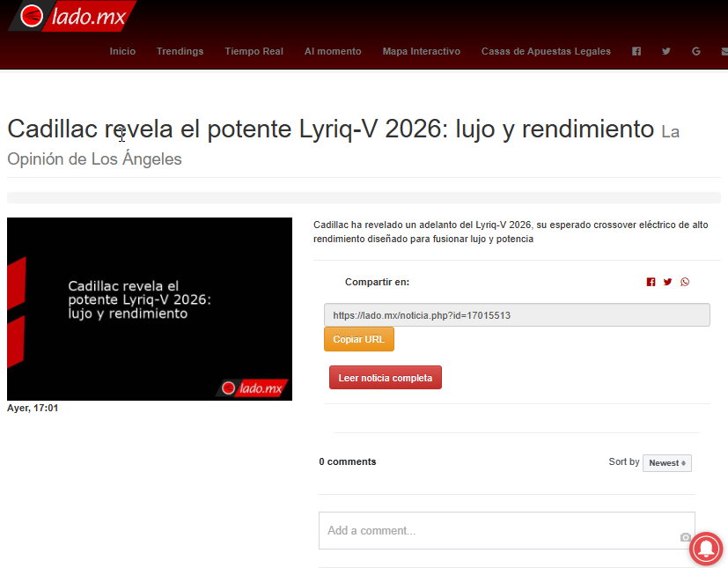Click source text La Opinión de Los Ángeles
Screen dimensions: 728x568
tap(343, 144)
